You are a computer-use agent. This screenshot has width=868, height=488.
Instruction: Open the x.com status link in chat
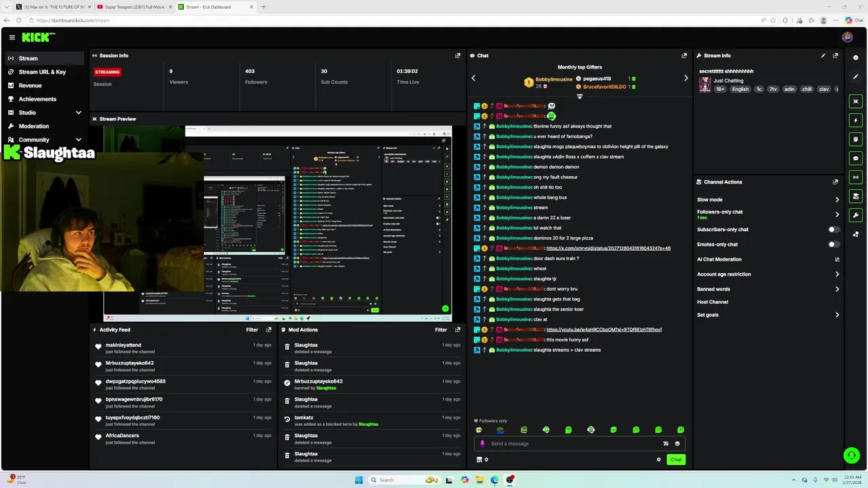point(608,248)
